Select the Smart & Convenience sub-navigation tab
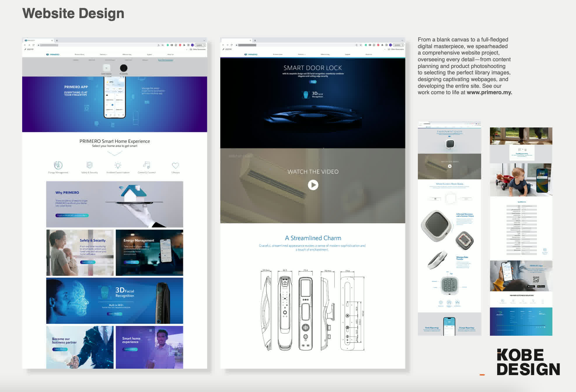The height and width of the screenshot is (392, 576). (x=165, y=60)
